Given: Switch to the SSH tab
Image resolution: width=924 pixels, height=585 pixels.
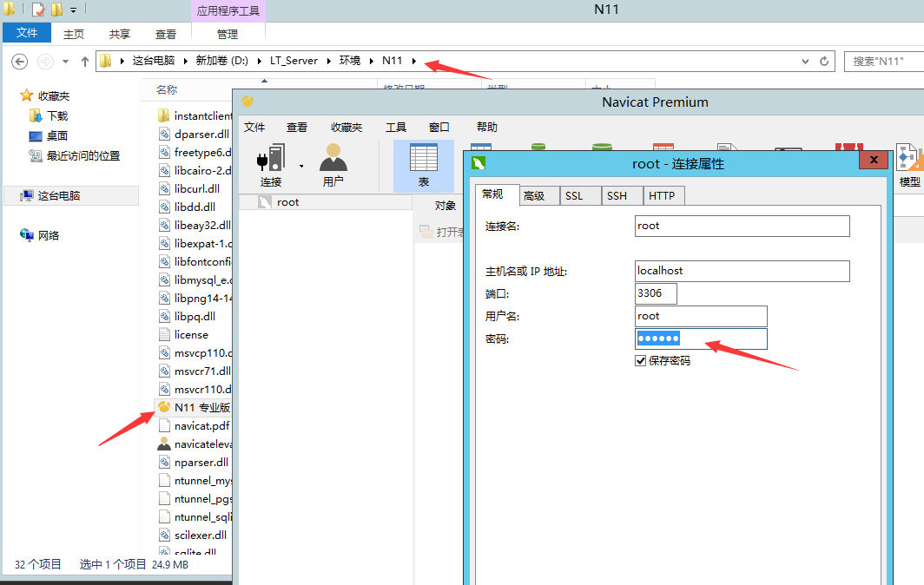Looking at the screenshot, I should pos(617,196).
